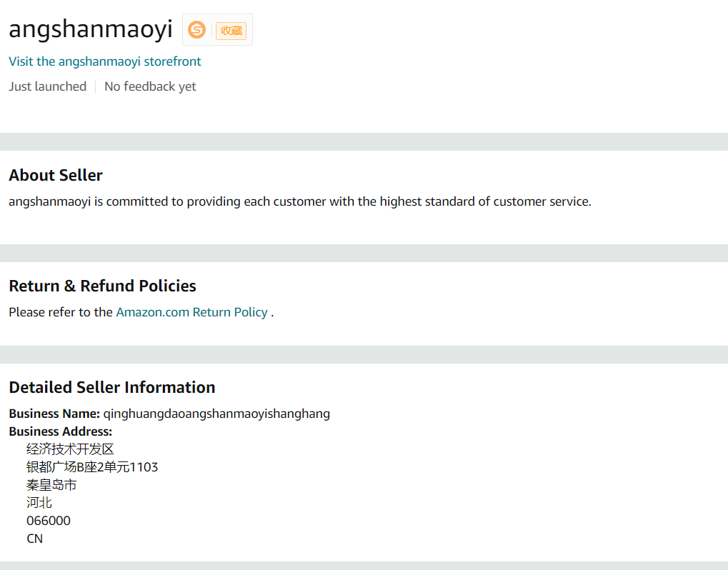Click the Just launched status text
Screen dimensions: 728x570
(47, 86)
